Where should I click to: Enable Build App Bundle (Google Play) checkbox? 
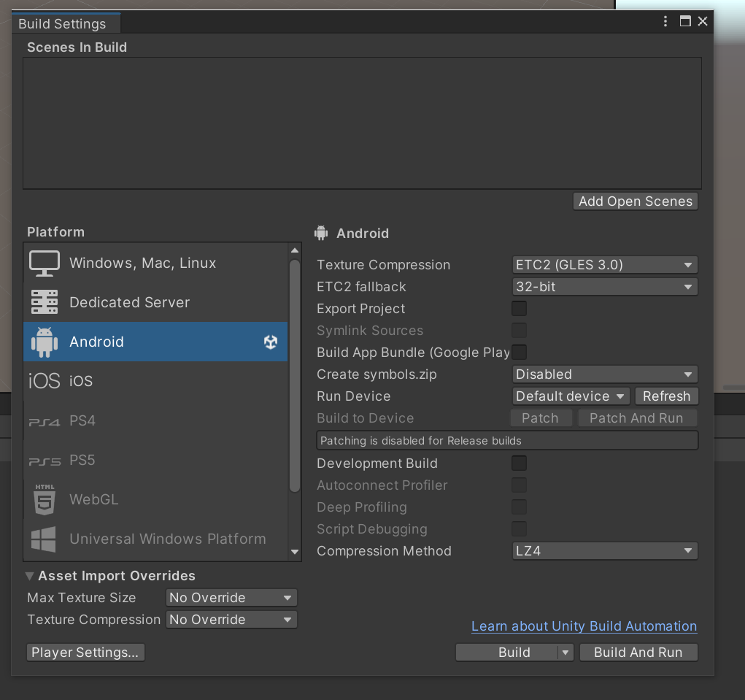pyautogui.click(x=519, y=352)
